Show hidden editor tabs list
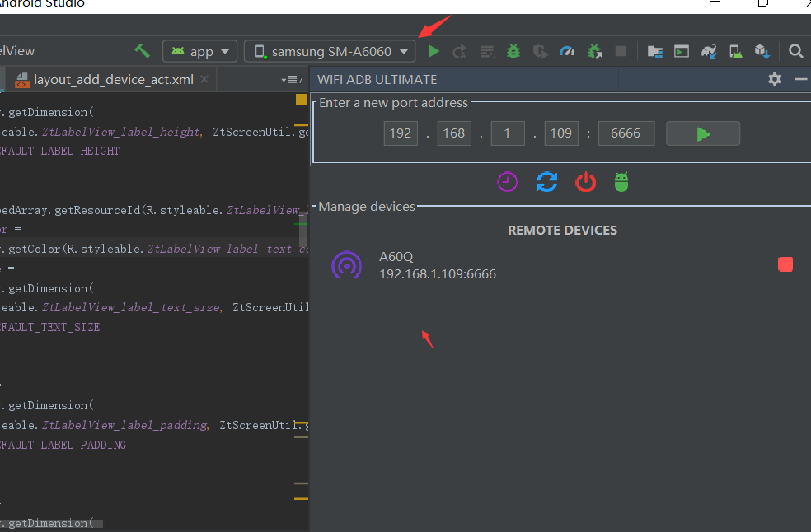The width and height of the screenshot is (811, 532). coord(293,80)
